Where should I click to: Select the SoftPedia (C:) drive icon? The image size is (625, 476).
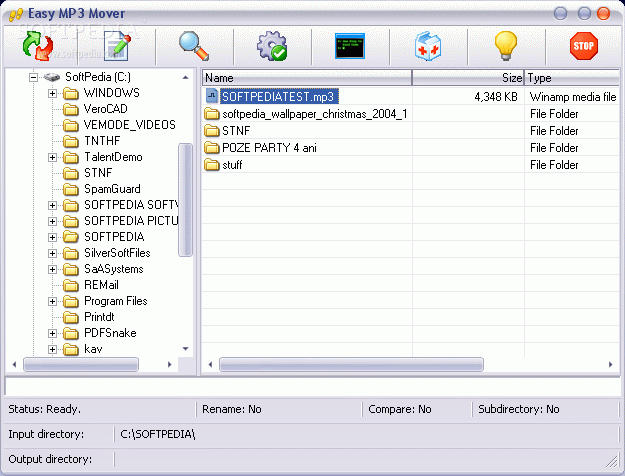[52, 77]
